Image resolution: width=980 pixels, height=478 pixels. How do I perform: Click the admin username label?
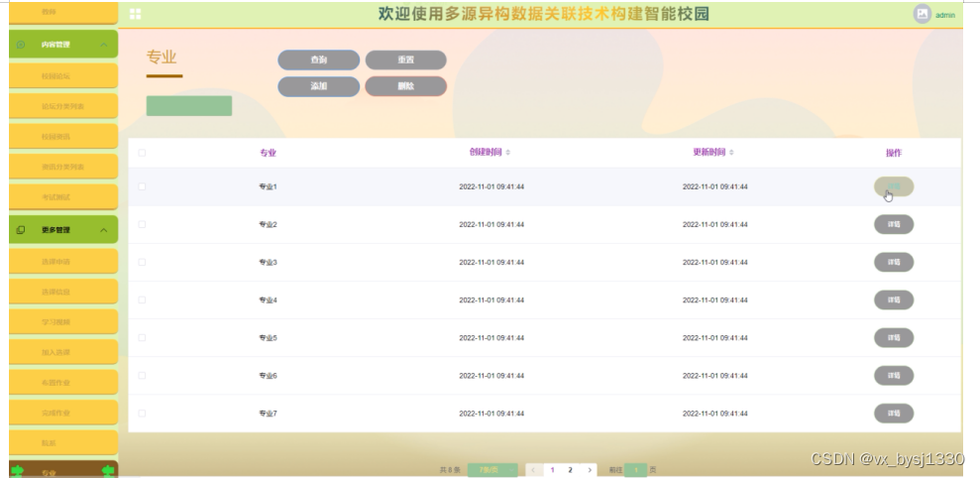pos(945,15)
